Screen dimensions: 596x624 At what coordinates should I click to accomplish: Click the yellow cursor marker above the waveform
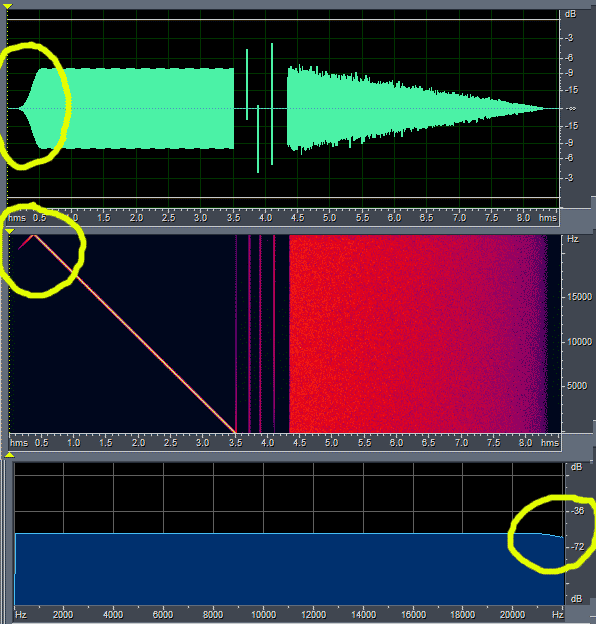click(7, 6)
